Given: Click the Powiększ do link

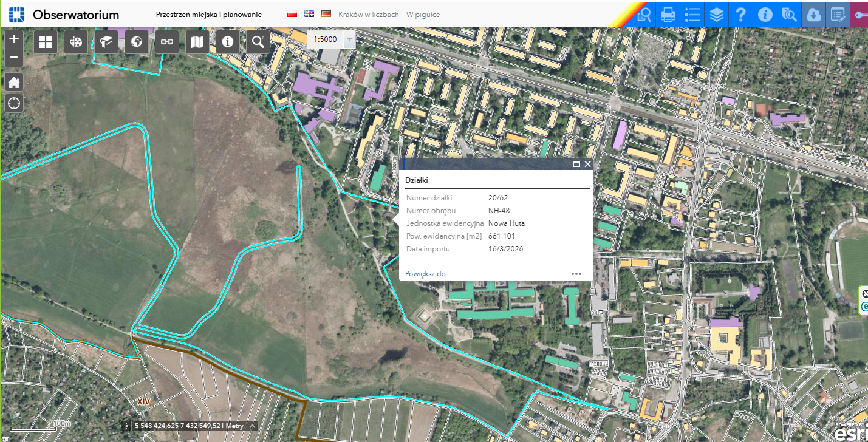Looking at the screenshot, I should (425, 274).
